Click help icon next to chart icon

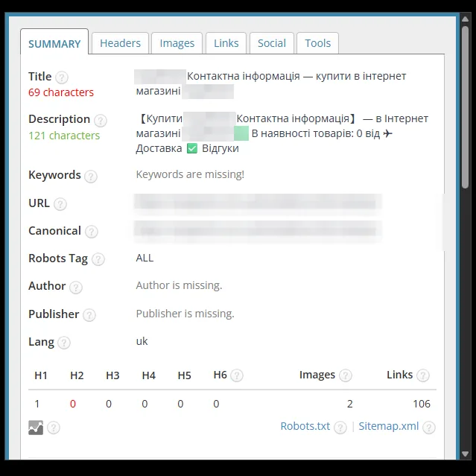(54, 428)
